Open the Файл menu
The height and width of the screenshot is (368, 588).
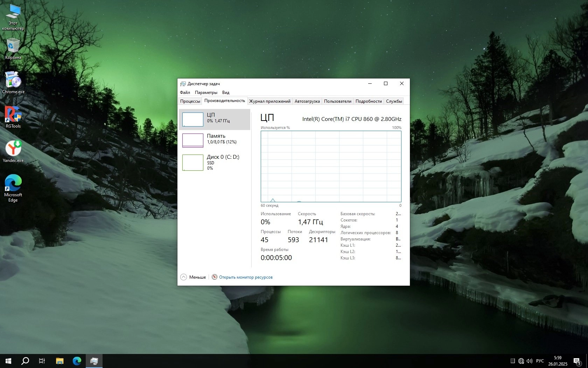pos(185,93)
